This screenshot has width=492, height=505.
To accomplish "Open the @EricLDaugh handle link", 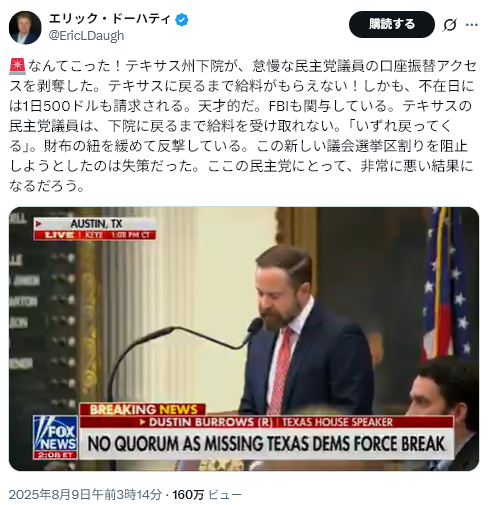I will click(x=86, y=36).
